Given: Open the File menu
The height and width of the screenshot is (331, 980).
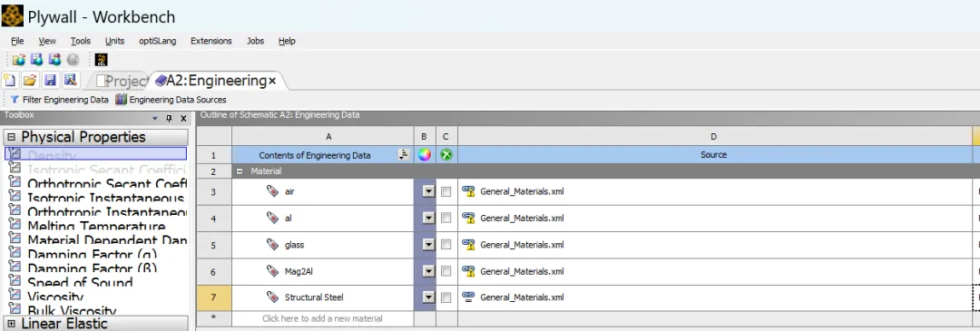Looking at the screenshot, I should [17, 41].
